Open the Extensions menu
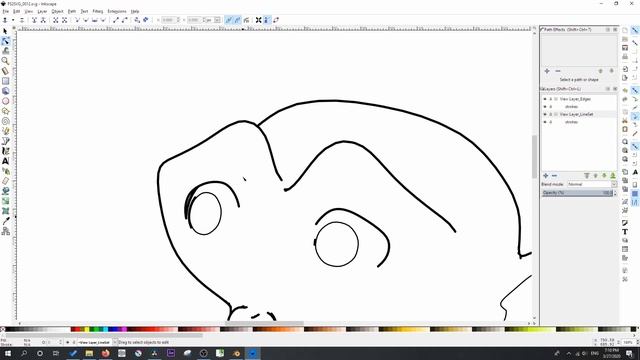 tap(117, 11)
